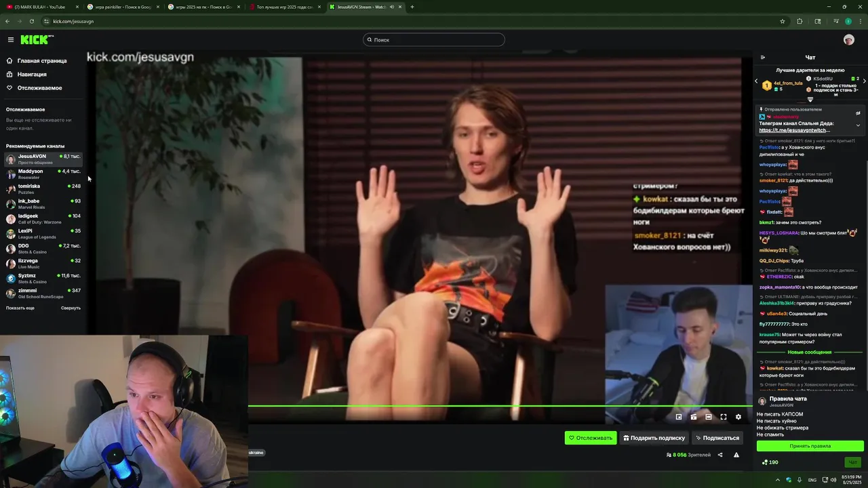This screenshot has height=488, width=868.
Task: Click 4el_from_tula top gifter name
Action: coord(788,83)
